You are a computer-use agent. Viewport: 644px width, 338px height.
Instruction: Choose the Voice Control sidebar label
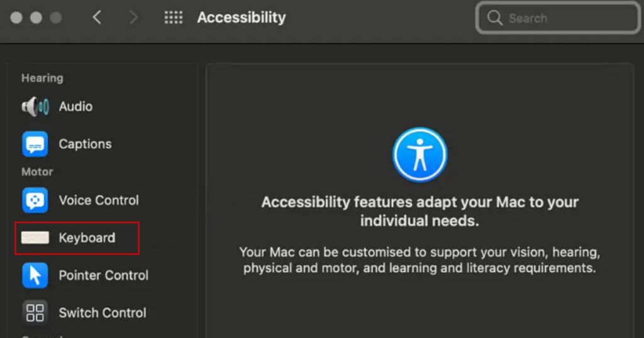point(99,200)
